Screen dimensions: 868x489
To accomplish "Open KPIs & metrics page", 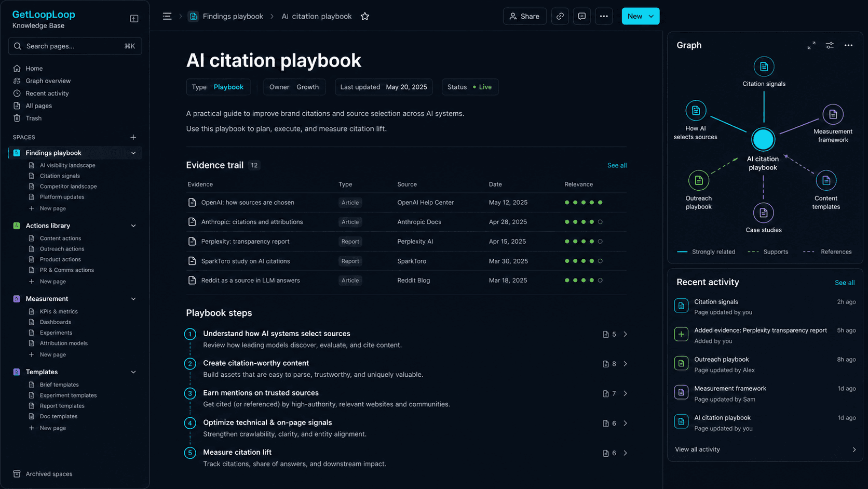I will 59,312.
